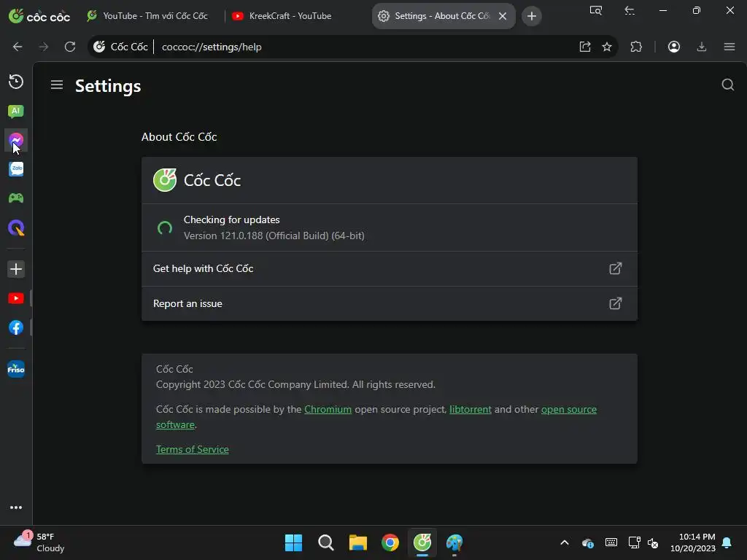Open tab search icon in title bar
Screen dimensions: 747x560
(x=596, y=10)
